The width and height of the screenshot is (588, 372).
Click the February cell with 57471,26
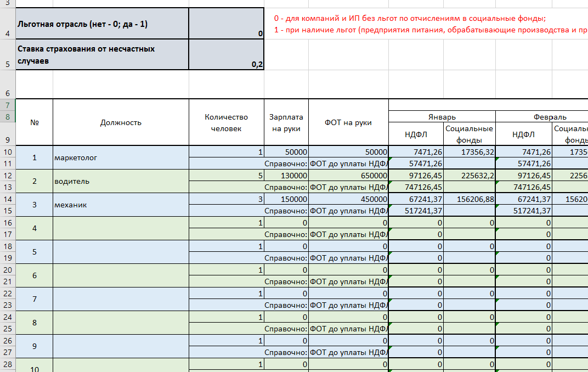coord(523,164)
